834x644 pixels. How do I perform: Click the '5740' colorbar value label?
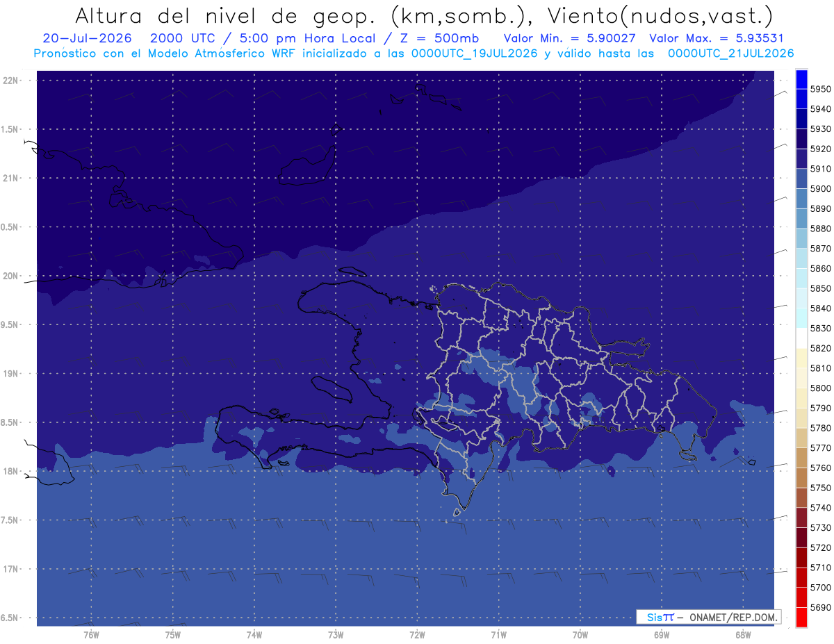[821, 508]
